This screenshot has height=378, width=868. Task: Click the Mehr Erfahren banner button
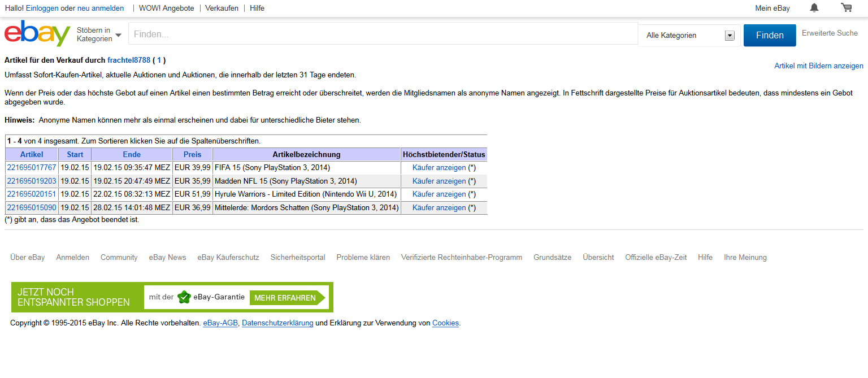pyautogui.click(x=288, y=298)
